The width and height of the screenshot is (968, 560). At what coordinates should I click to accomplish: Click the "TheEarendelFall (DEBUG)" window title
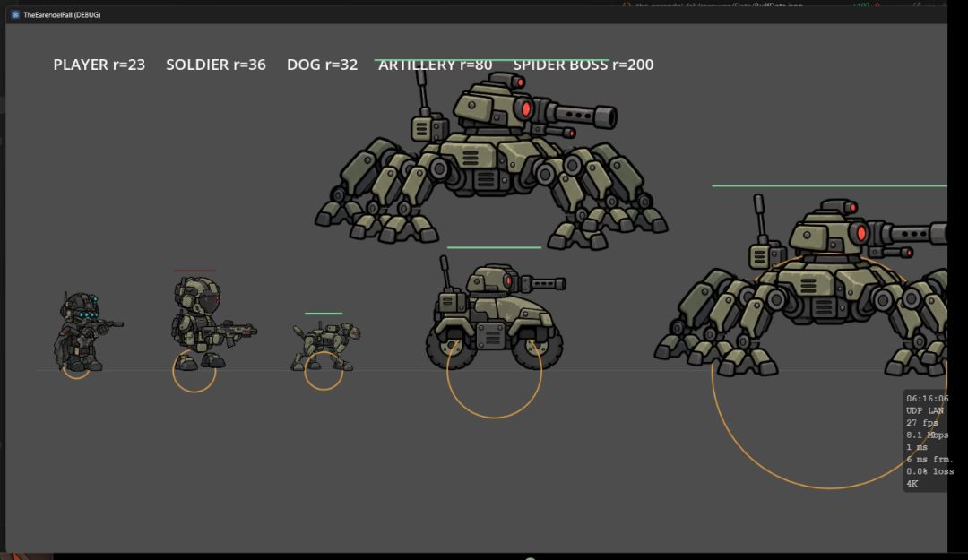click(62, 15)
